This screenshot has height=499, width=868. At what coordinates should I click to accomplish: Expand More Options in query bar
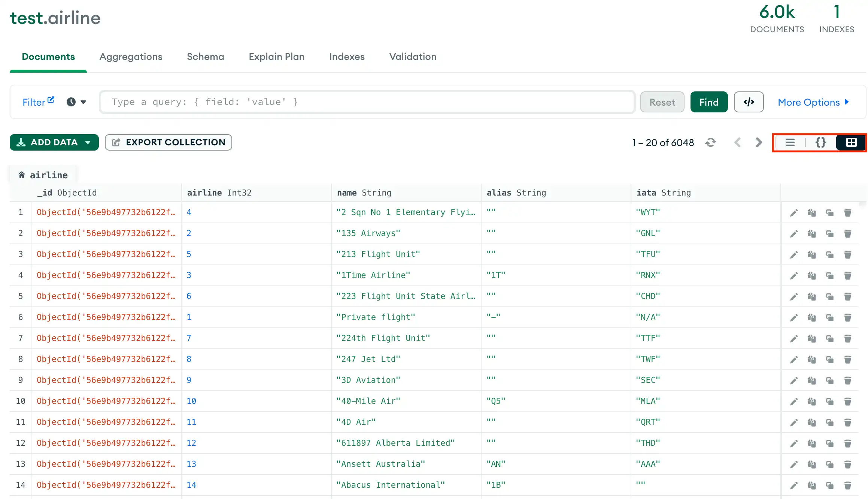click(813, 102)
